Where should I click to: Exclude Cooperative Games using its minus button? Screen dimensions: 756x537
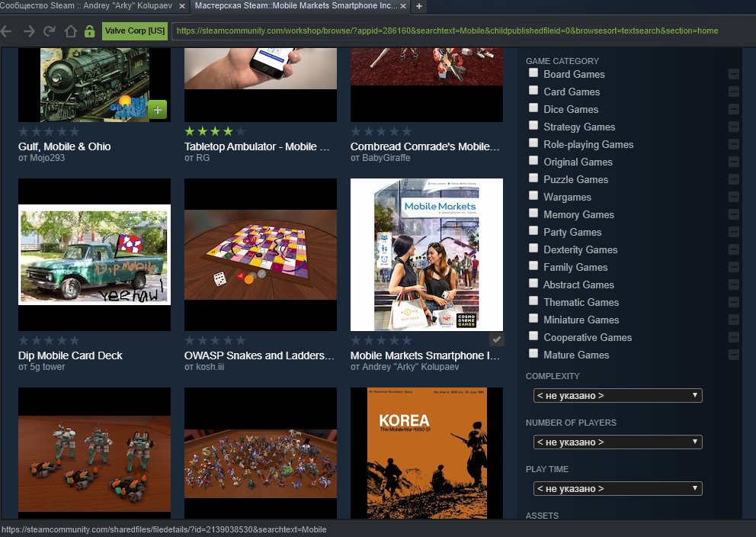pos(733,337)
